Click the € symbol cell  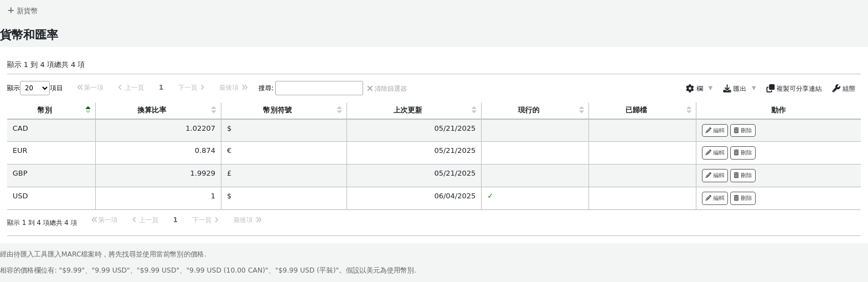284,152
